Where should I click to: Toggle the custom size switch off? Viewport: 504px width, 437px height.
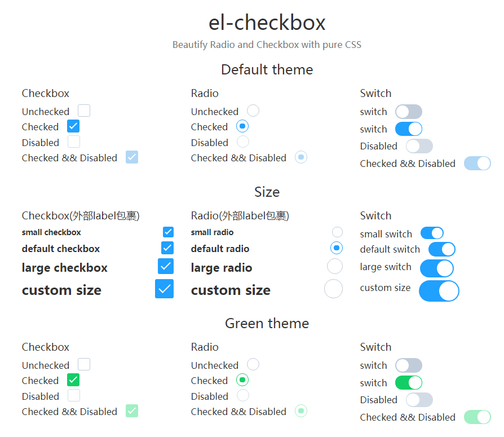(x=439, y=291)
